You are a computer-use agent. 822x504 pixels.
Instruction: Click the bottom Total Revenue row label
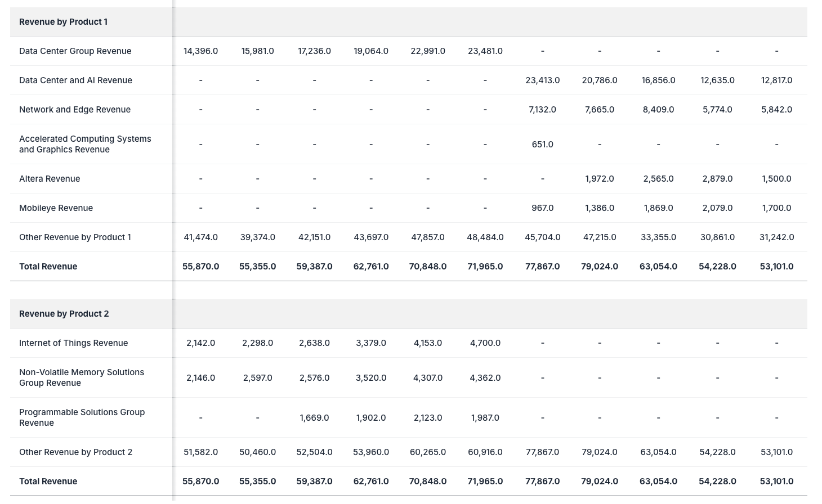pos(48,481)
